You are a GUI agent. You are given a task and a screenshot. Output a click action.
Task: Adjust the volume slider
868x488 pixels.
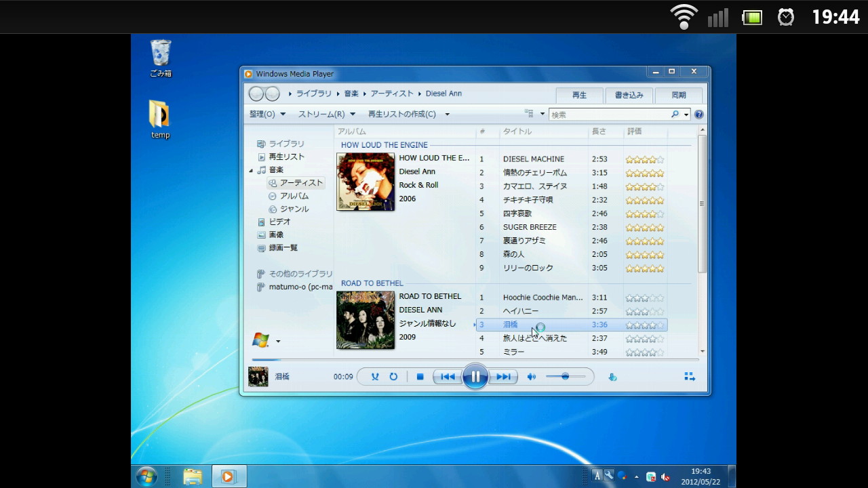point(564,376)
